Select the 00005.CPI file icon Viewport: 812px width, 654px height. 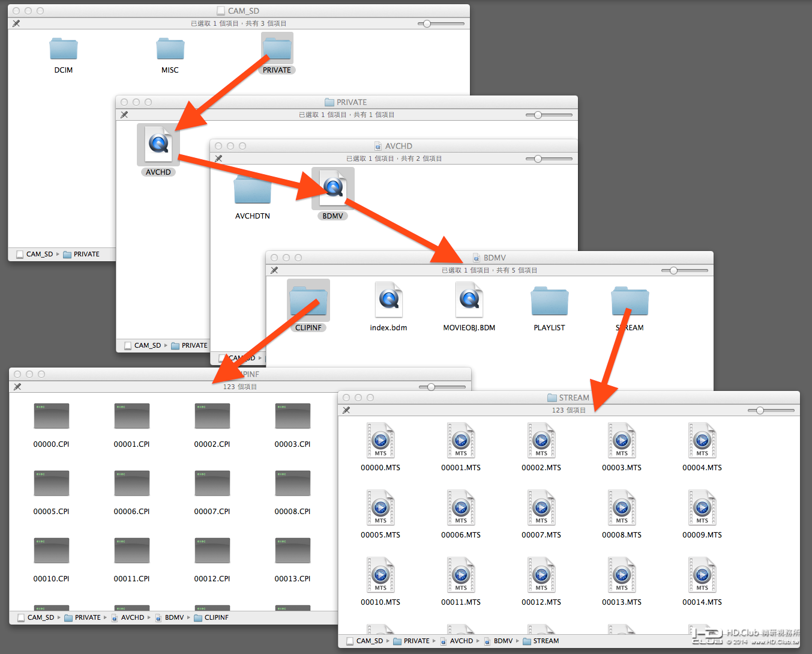point(52,483)
